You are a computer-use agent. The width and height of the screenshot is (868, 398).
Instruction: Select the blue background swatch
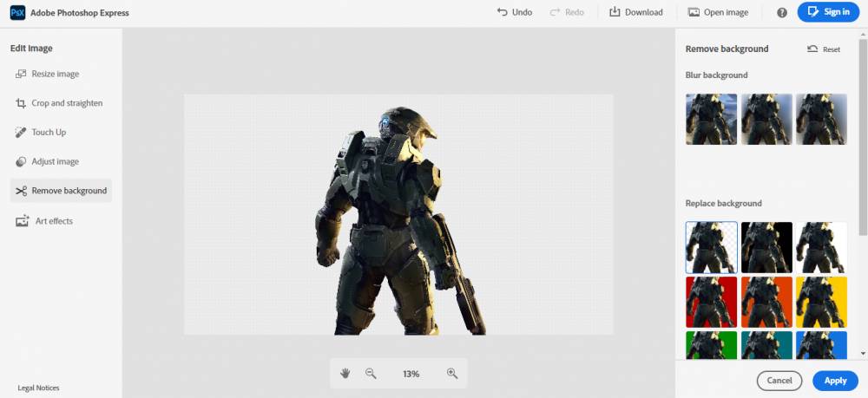click(x=821, y=345)
